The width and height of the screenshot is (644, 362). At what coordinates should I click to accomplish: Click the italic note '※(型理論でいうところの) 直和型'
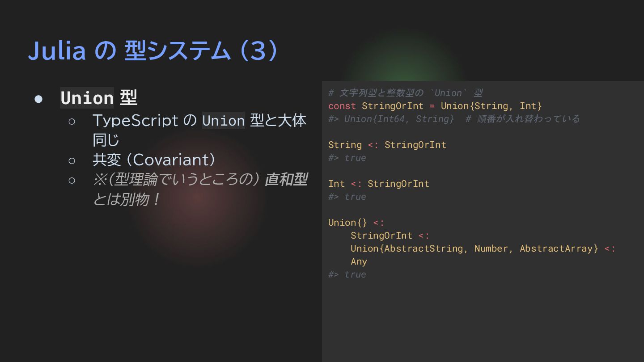(199, 179)
